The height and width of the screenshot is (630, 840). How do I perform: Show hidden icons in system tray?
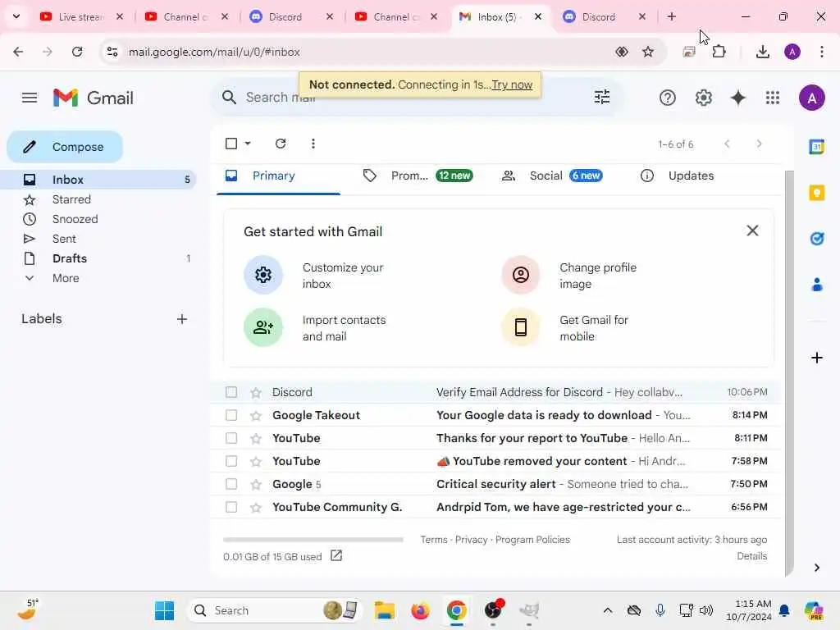tap(608, 610)
